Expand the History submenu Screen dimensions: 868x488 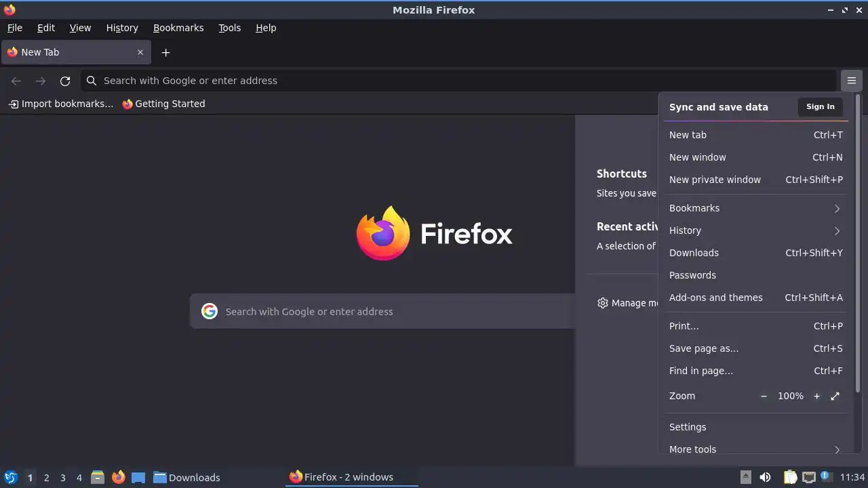[x=755, y=230]
